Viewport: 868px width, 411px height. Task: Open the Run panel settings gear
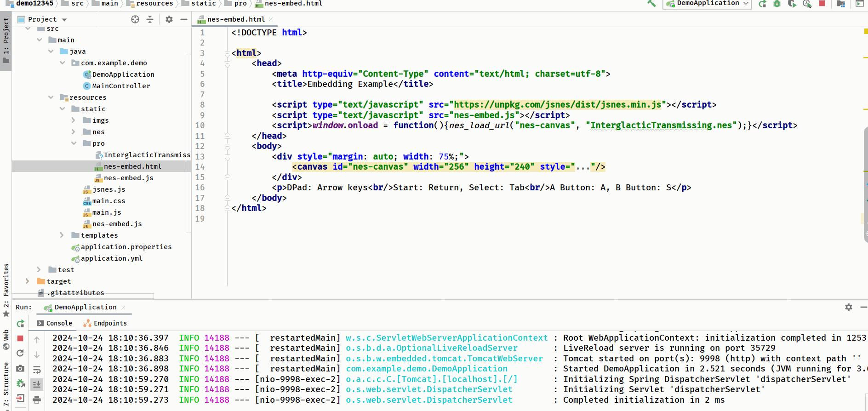click(x=849, y=307)
